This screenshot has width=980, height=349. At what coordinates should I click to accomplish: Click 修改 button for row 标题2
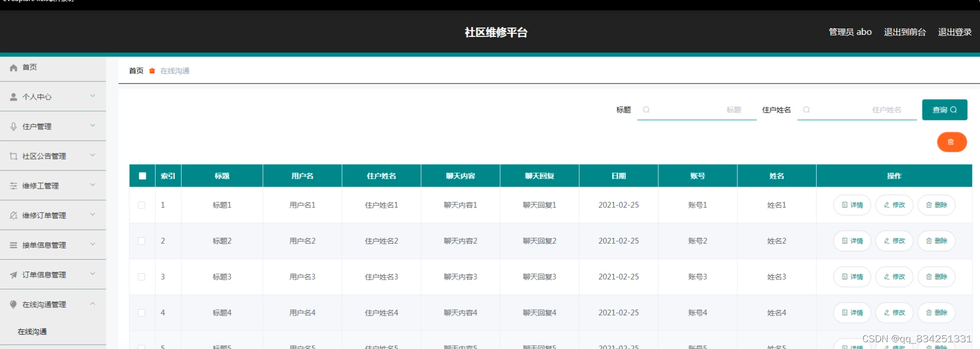(894, 241)
